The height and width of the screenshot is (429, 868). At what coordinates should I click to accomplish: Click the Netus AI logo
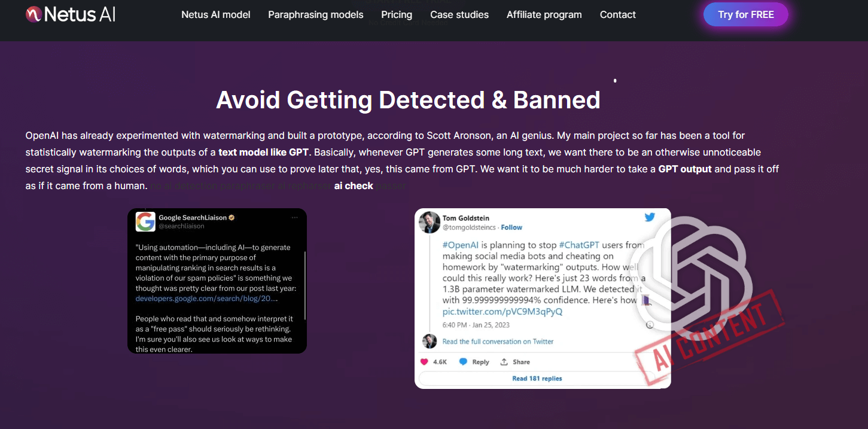71,14
